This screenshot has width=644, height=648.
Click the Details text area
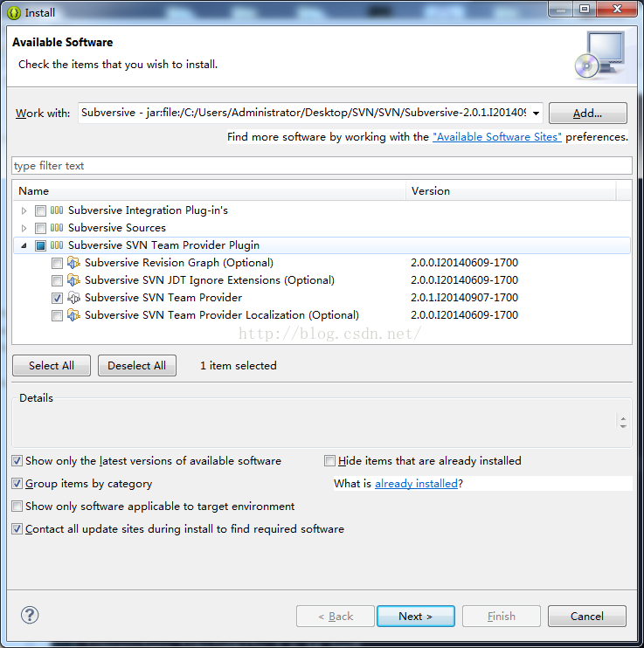click(315, 424)
